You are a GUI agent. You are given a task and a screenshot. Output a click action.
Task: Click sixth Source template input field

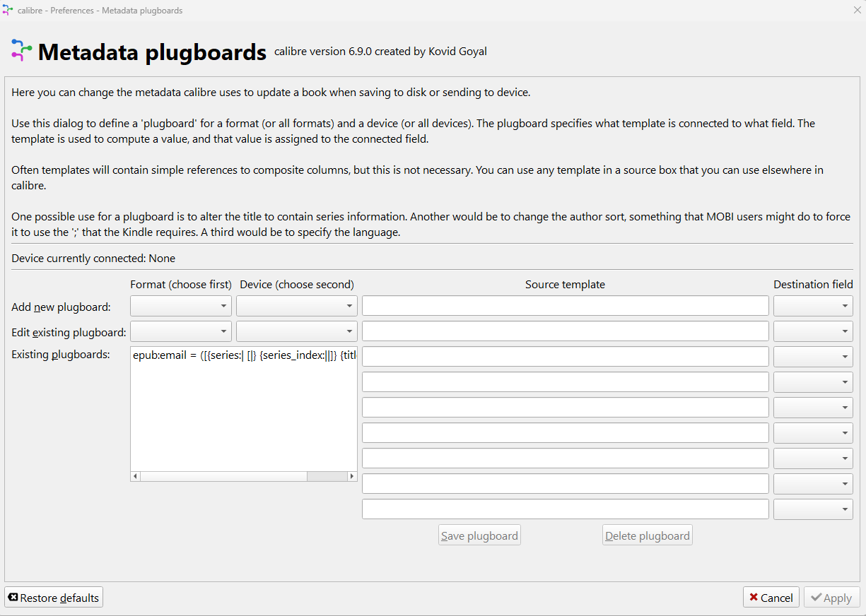pyautogui.click(x=566, y=433)
